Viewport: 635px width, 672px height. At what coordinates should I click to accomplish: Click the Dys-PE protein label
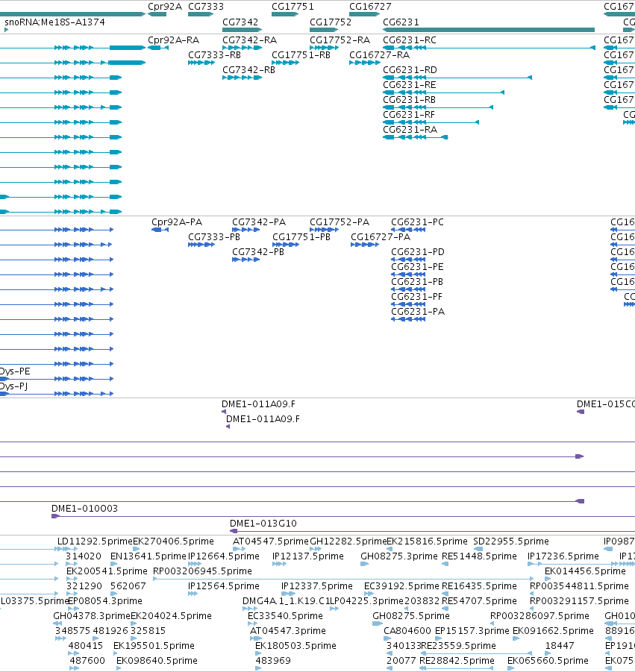pyautogui.click(x=15, y=371)
